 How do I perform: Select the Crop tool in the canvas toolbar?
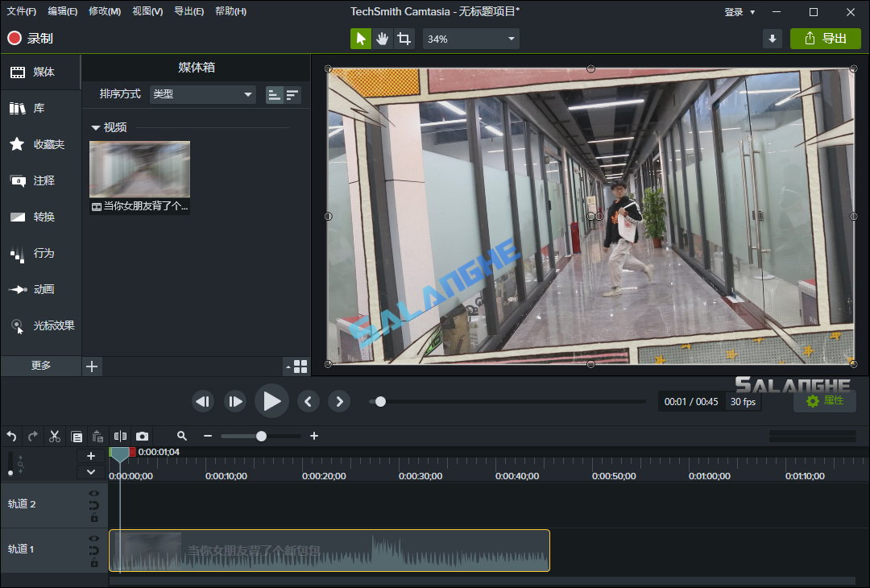(x=404, y=38)
